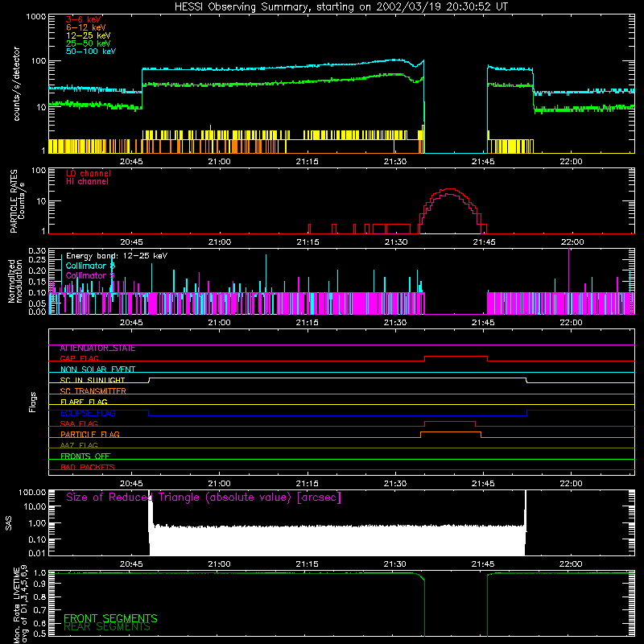Click the red 3-6 keV legend label

[84, 19]
